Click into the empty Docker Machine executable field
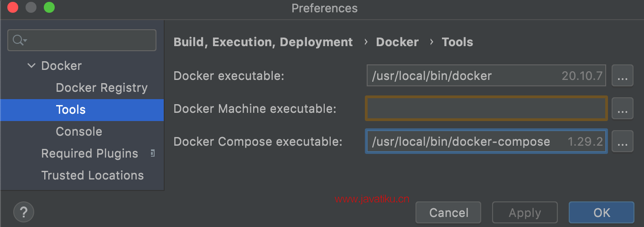Image resolution: width=644 pixels, height=227 pixels. (486, 109)
